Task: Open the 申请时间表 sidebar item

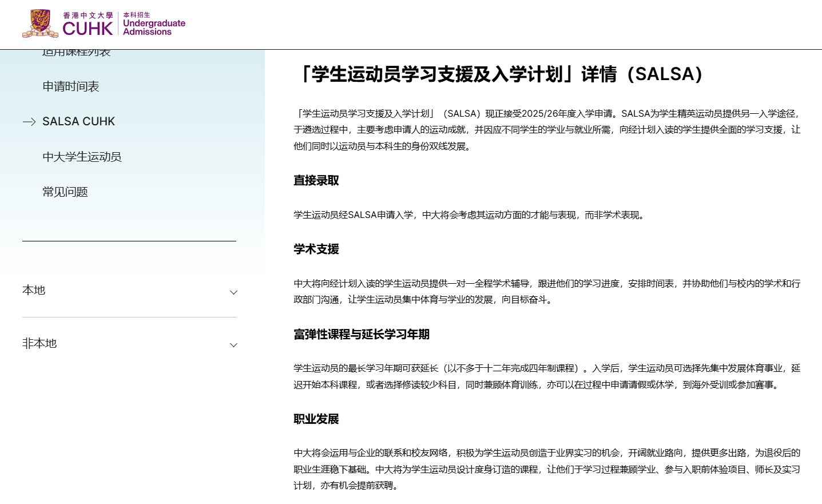Action: pyautogui.click(x=71, y=86)
